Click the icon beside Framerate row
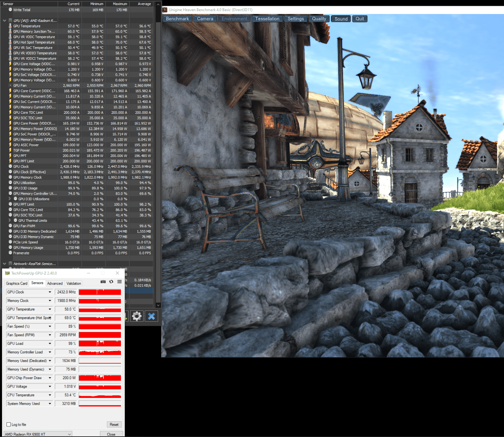 point(10,253)
